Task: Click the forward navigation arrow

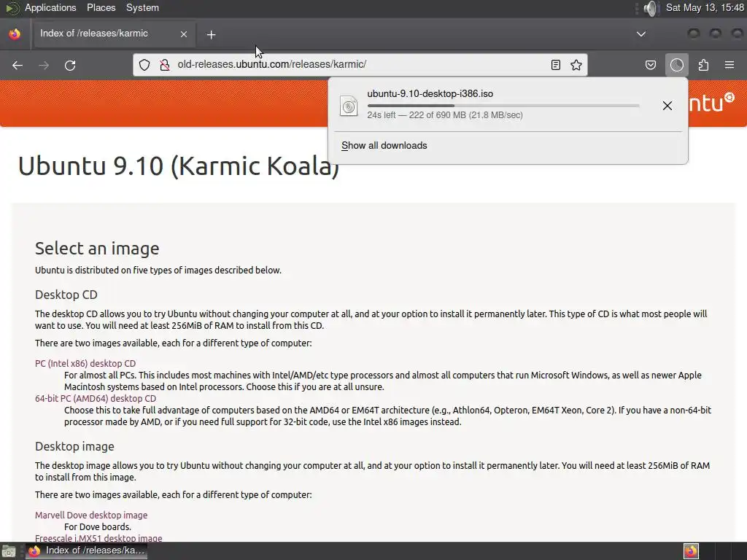Action: coord(44,65)
